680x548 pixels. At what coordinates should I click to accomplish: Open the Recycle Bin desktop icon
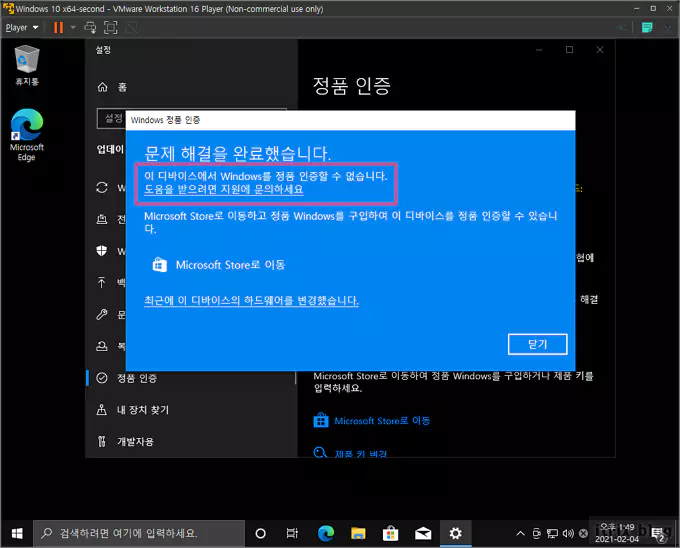click(27, 65)
